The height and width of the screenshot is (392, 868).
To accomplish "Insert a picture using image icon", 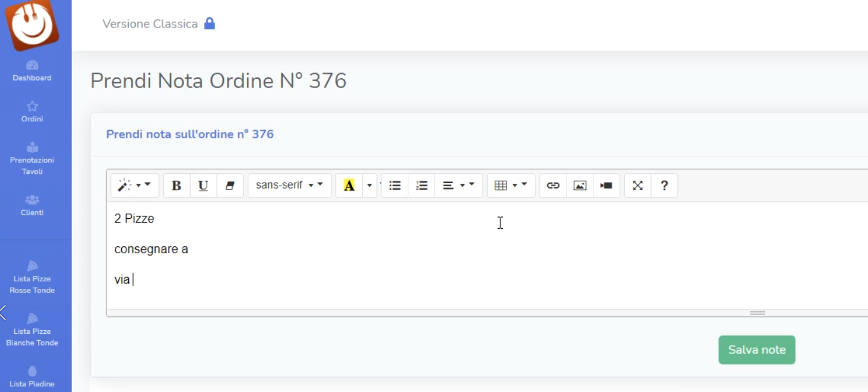I will (x=580, y=186).
